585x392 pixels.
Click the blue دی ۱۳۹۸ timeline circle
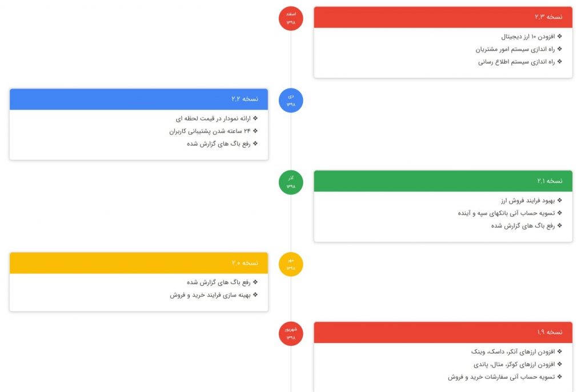click(x=291, y=100)
